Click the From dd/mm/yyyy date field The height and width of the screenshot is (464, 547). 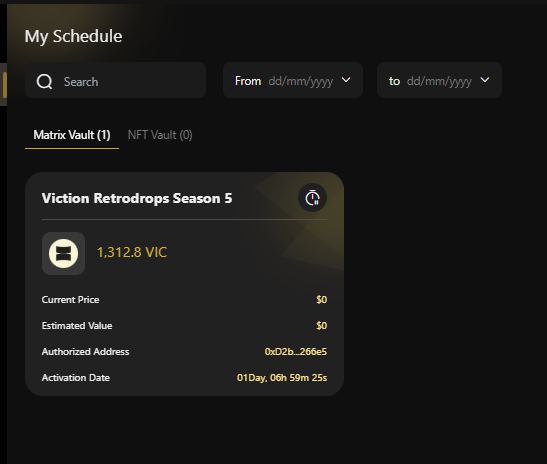[293, 80]
